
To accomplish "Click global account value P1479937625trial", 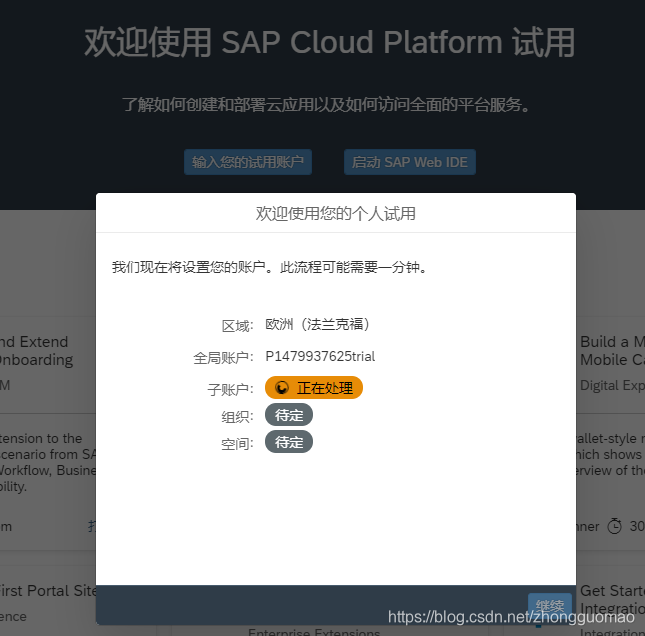I will tap(320, 356).
